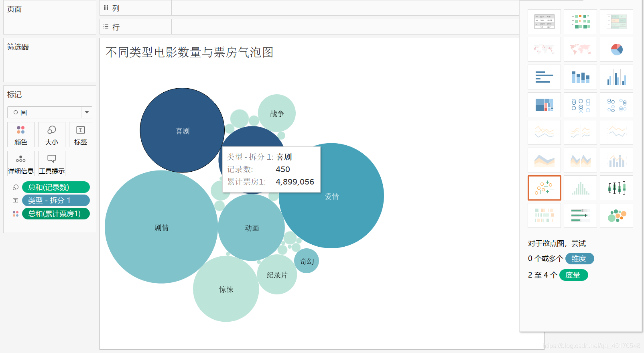Select the highlighted scatter plot chart type
Screen dimensions: 644x353
(544, 188)
